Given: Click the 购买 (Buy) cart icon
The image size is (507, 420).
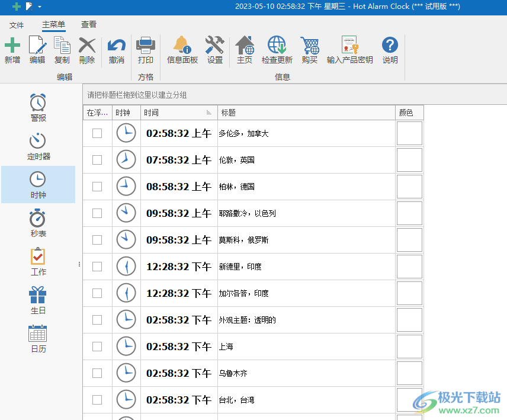Looking at the screenshot, I should [310, 45].
